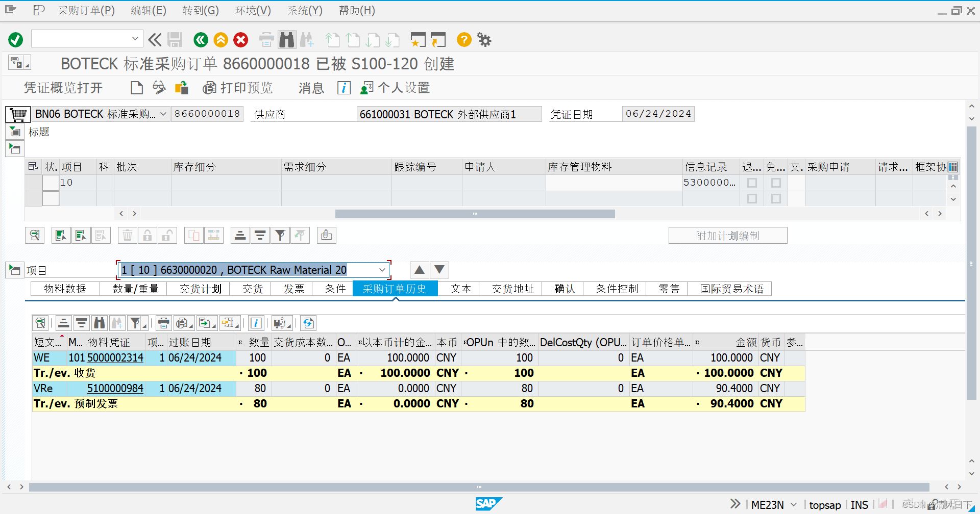Open the command field dropdown arrow
Image resolution: width=980 pixels, height=514 pixels.
(x=135, y=38)
